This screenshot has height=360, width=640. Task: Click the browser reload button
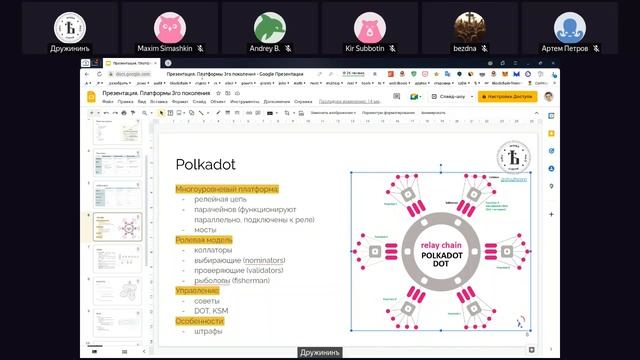point(99,74)
